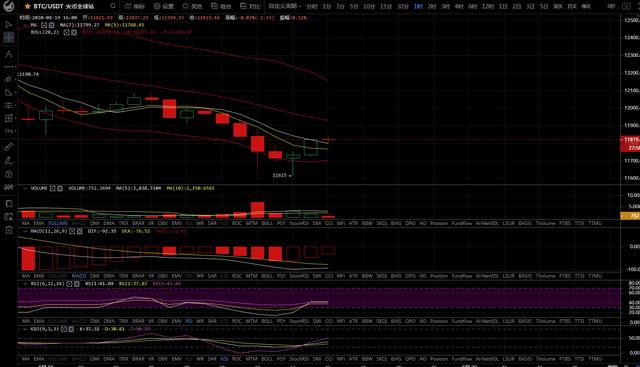Select the 分时 time-sharing interval
The width and height of the screenshot is (640, 367).
point(311,6)
